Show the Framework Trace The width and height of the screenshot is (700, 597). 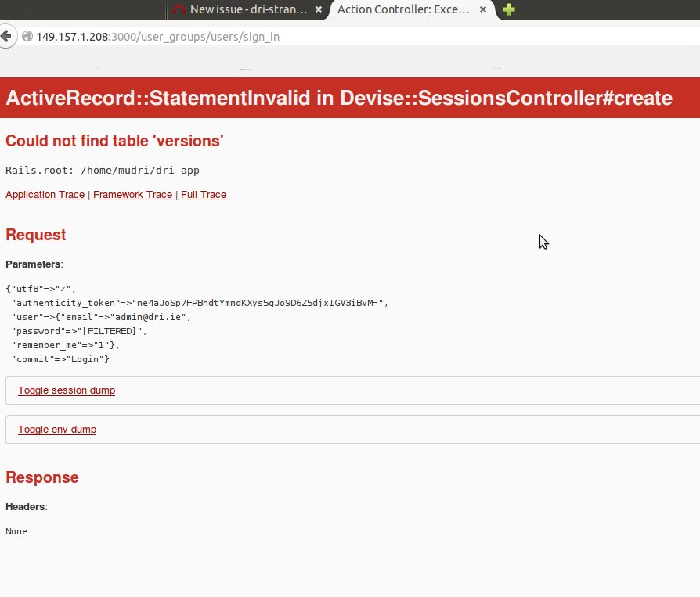click(x=132, y=195)
